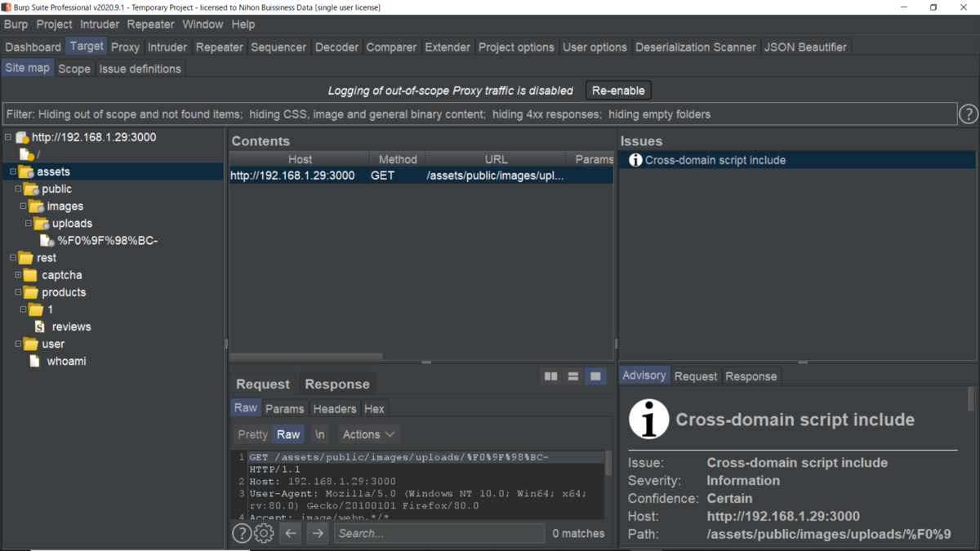Open the Issue definitions sub-tab
The height and width of the screenshot is (551, 980).
140,69
